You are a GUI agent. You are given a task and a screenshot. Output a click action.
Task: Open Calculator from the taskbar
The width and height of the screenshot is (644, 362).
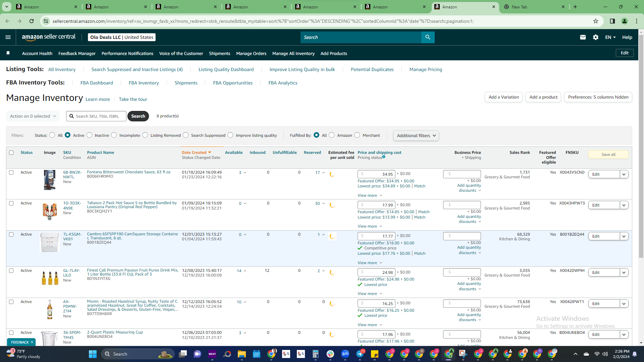pos(316,354)
